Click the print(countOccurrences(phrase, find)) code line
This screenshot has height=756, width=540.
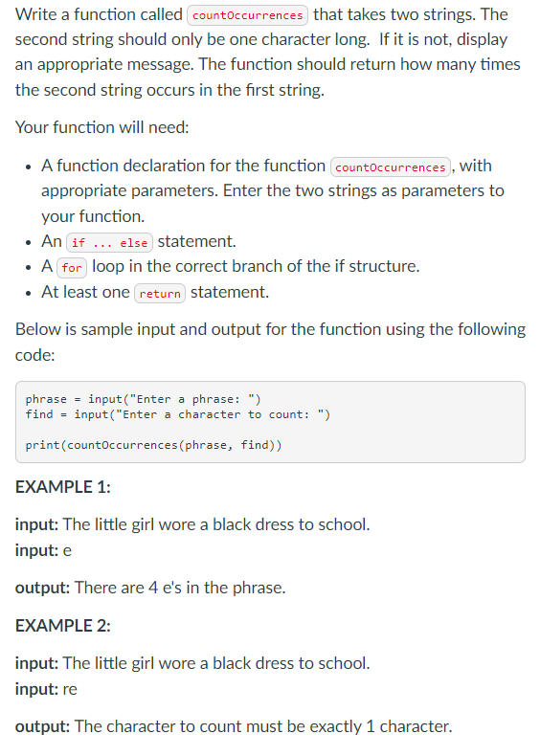coord(153,445)
